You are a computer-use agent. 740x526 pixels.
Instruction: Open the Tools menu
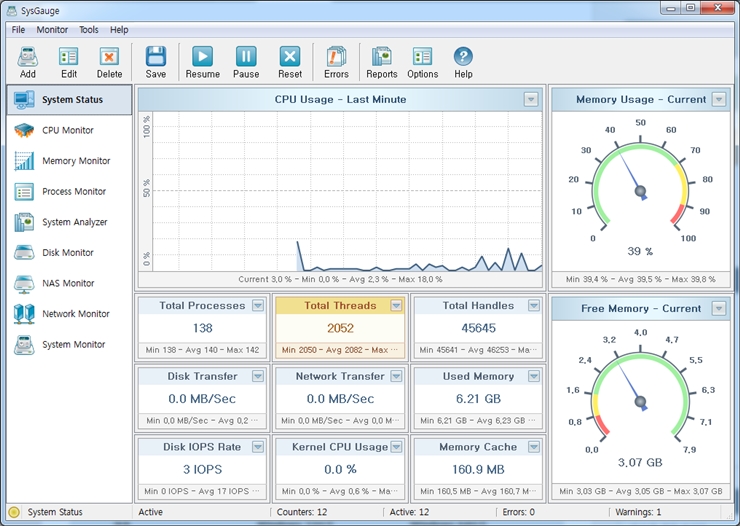click(x=89, y=30)
